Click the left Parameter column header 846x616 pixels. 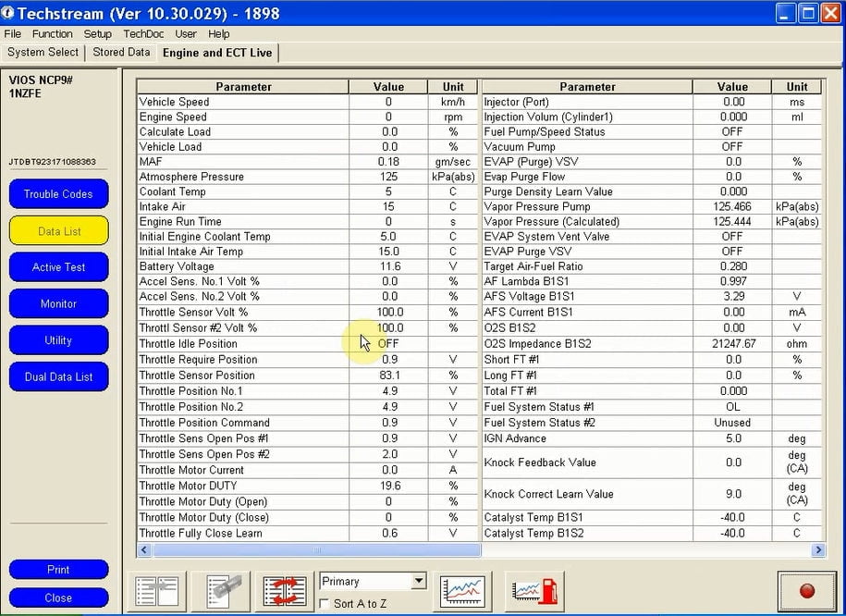pyautogui.click(x=243, y=87)
